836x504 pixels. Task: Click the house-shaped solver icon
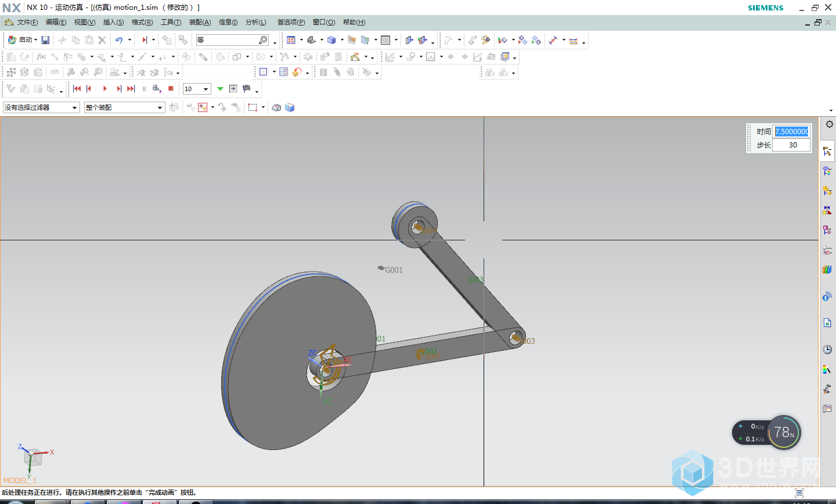coord(355,56)
